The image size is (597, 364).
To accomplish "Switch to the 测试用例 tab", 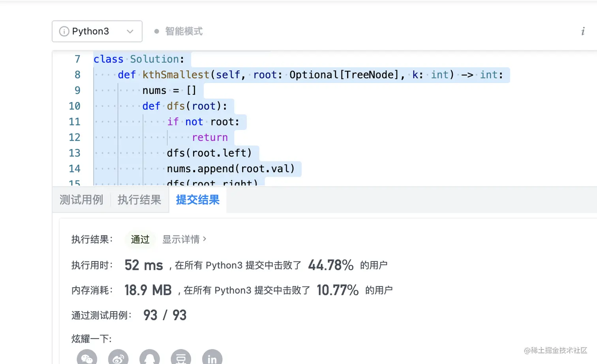I will pos(81,200).
